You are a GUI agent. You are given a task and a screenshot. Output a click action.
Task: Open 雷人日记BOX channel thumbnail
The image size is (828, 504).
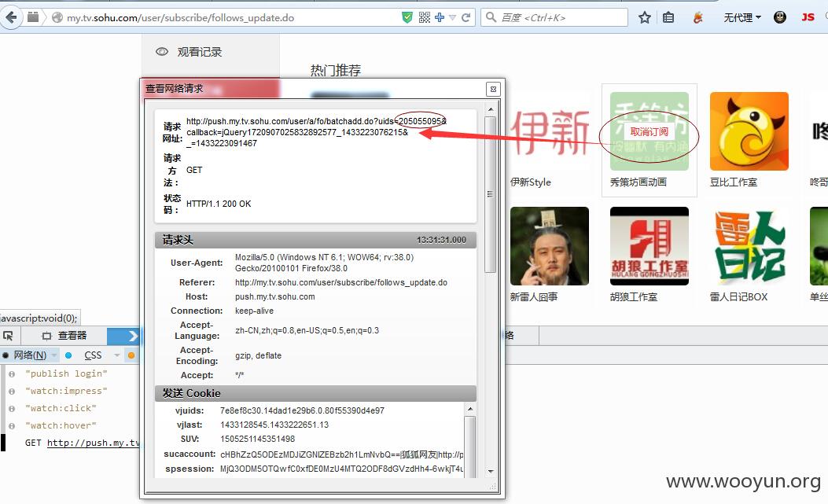(749, 246)
